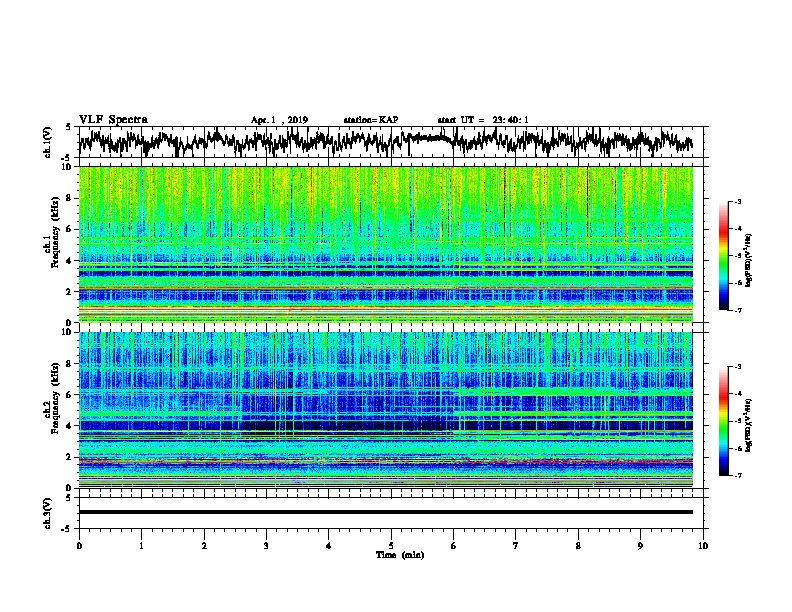Click the "2" tick on the time axis
Viewport: 792px width, 612px height.
click(204, 546)
